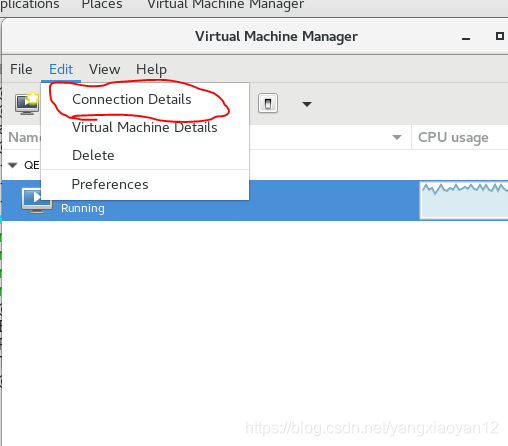
Task: Click the Name column sort arrow
Action: (397, 137)
